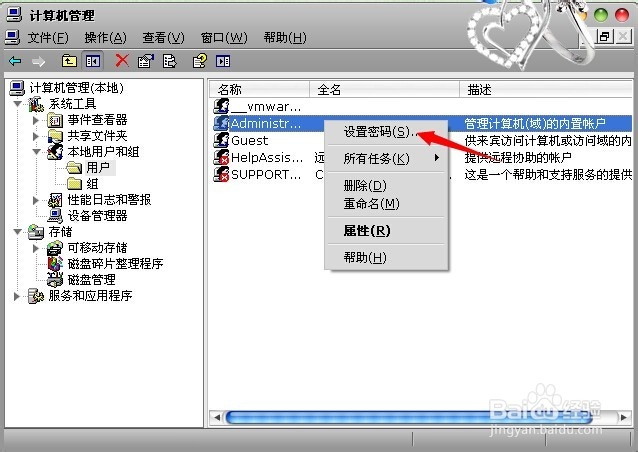Open the 查看(V) menu

pos(164,38)
